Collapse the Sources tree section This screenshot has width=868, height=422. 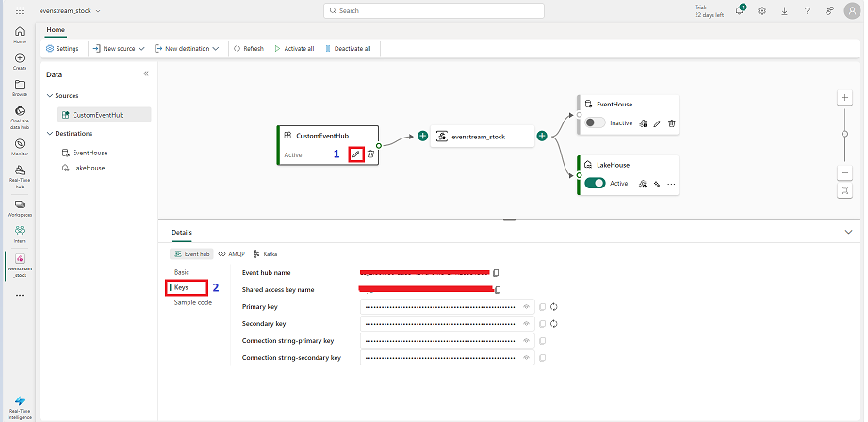[50, 96]
